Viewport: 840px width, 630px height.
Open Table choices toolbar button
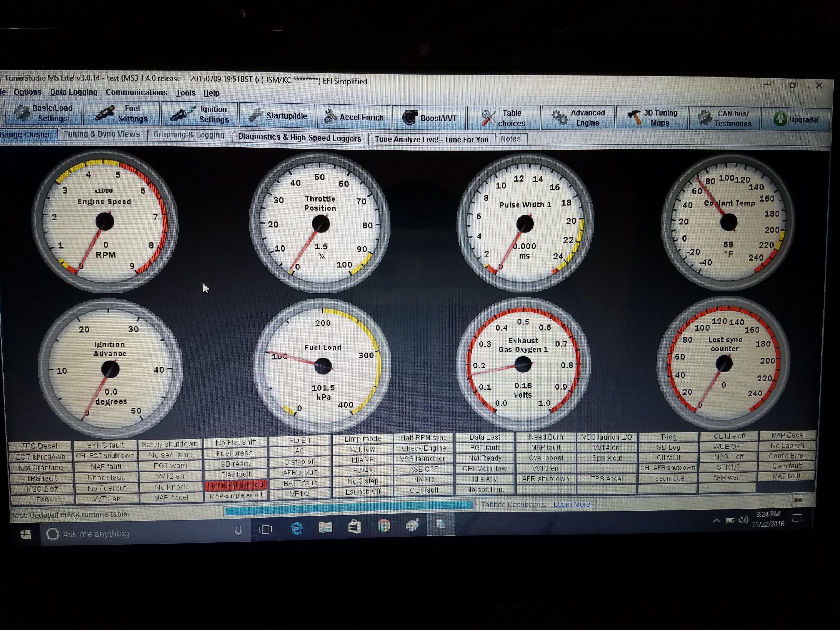coord(503,118)
